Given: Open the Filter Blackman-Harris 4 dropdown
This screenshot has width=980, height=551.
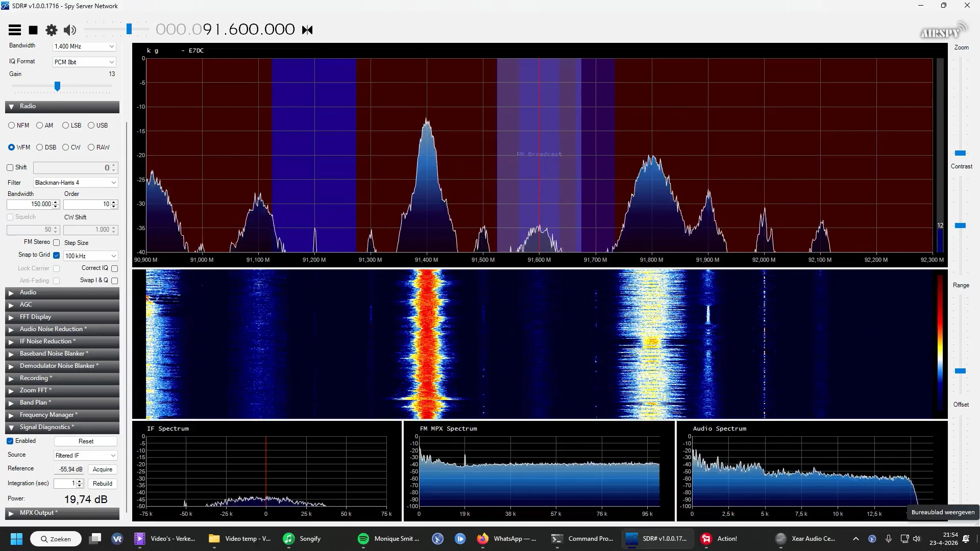Looking at the screenshot, I should 76,183.
